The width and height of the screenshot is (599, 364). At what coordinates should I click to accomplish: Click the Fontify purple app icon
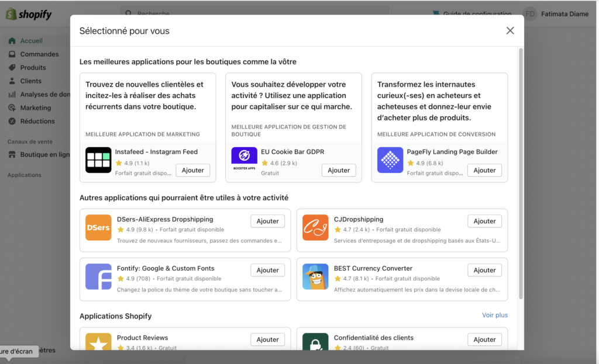click(x=98, y=276)
